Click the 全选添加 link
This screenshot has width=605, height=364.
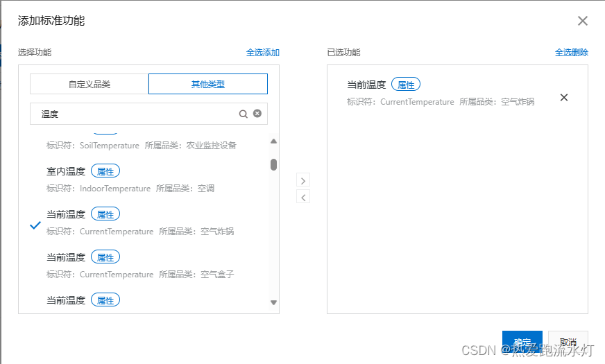(263, 53)
